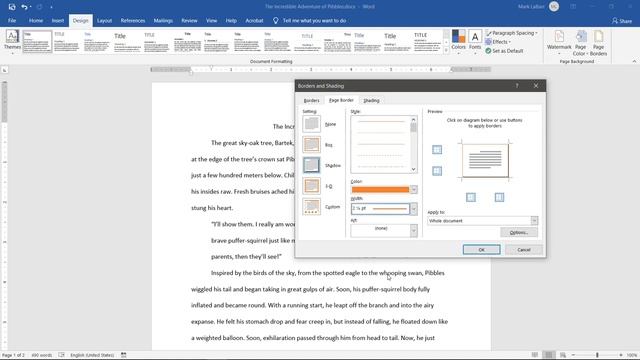The width and height of the screenshot is (640, 360).
Task: Toggle the bottom border in preview
Action: click(437, 171)
